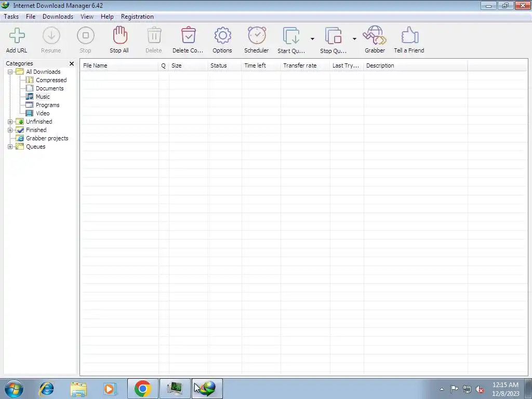Viewport: 532px width, 399px height.
Task: Collapse the All Downloads tree node
Action: click(10, 72)
